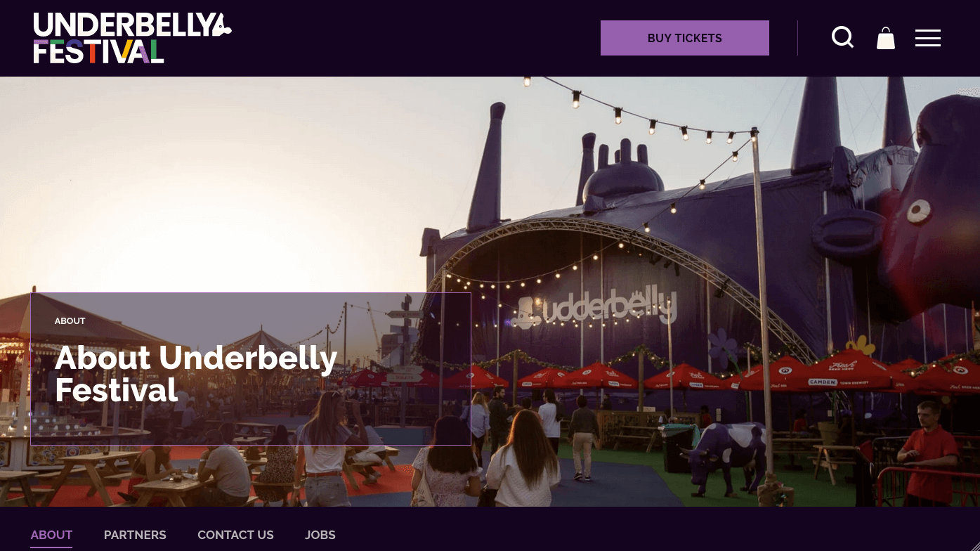Screen dimensions: 980x551
Task: Click the About Underbelly Festival heading
Action: click(196, 374)
